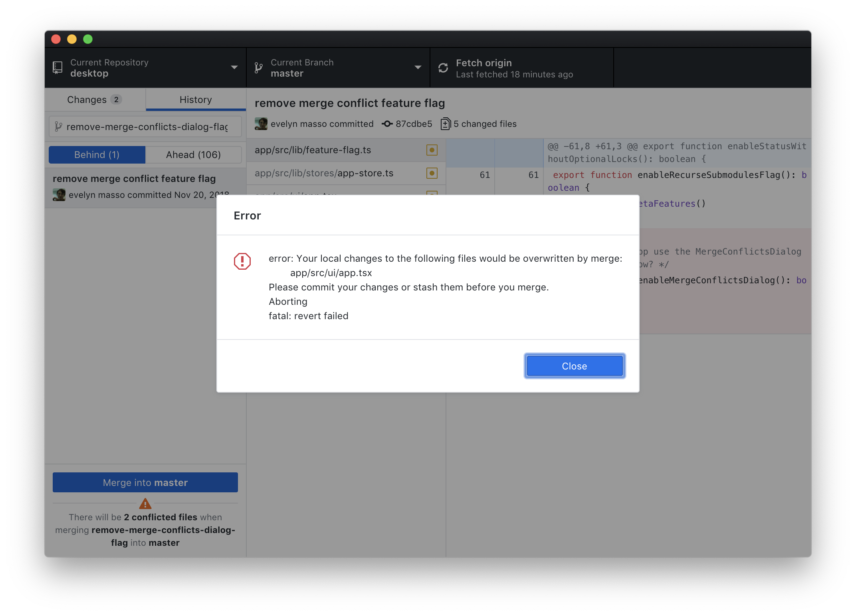Open the Current Repository dropdown
The image size is (856, 616).
point(234,67)
